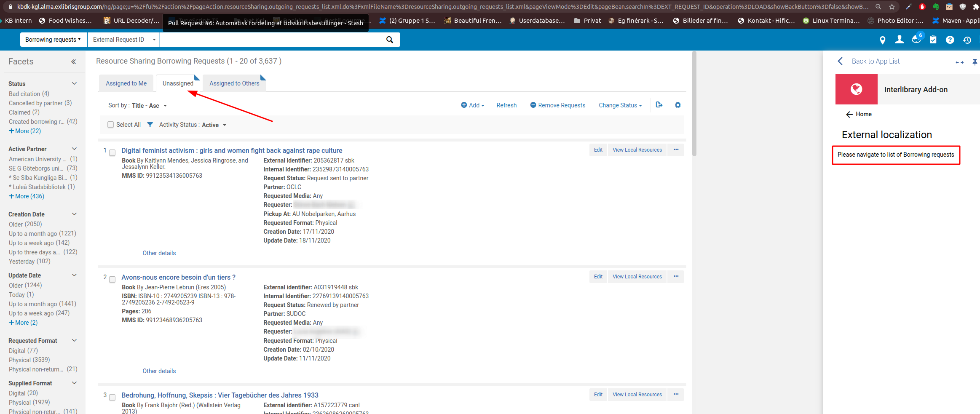The image size is (980, 414).
Task: Open the location selector pin icon
Action: click(x=883, y=40)
